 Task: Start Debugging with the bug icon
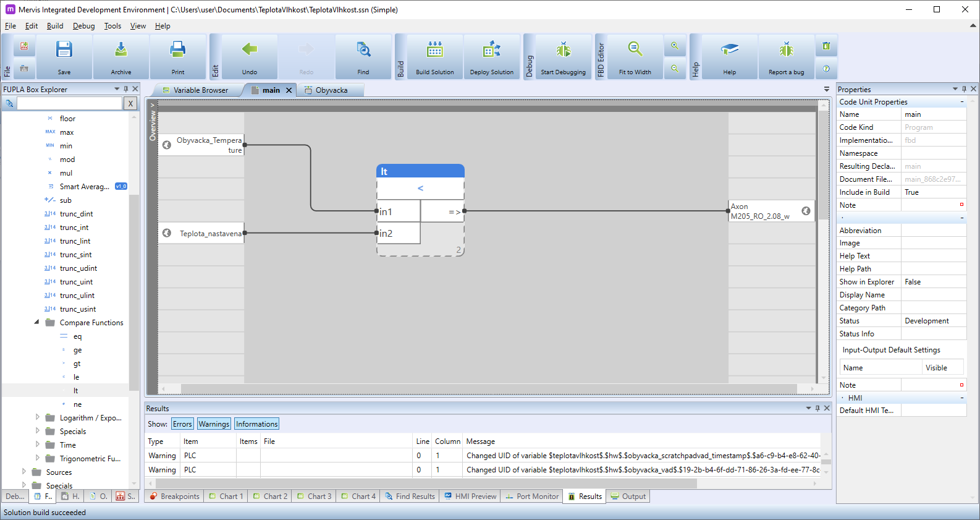tap(563, 51)
